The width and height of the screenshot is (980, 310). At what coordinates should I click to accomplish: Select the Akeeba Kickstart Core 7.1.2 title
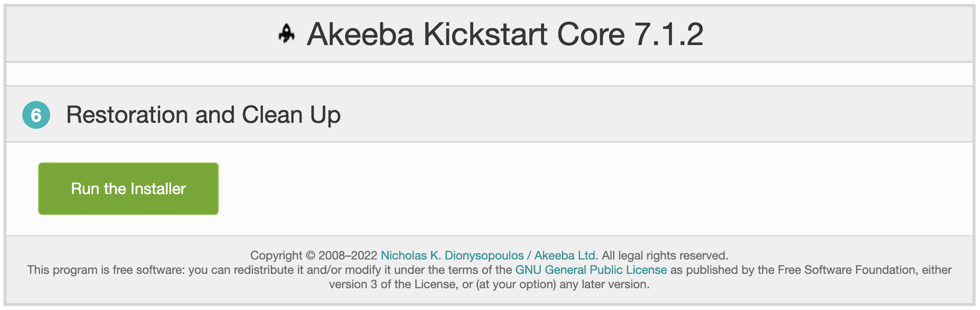pos(505,34)
